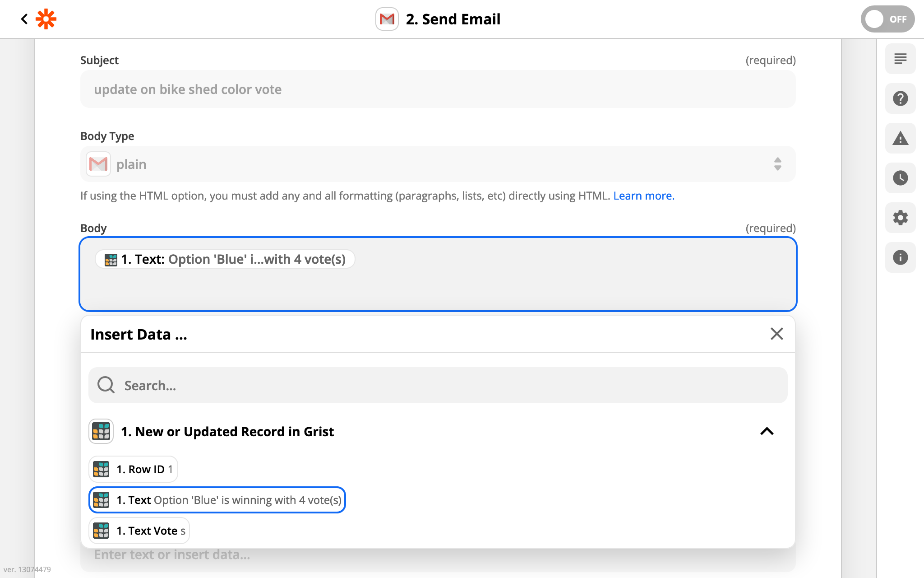Click the Gmail icon inside Body Type field
This screenshot has height=578, width=924.
point(97,164)
